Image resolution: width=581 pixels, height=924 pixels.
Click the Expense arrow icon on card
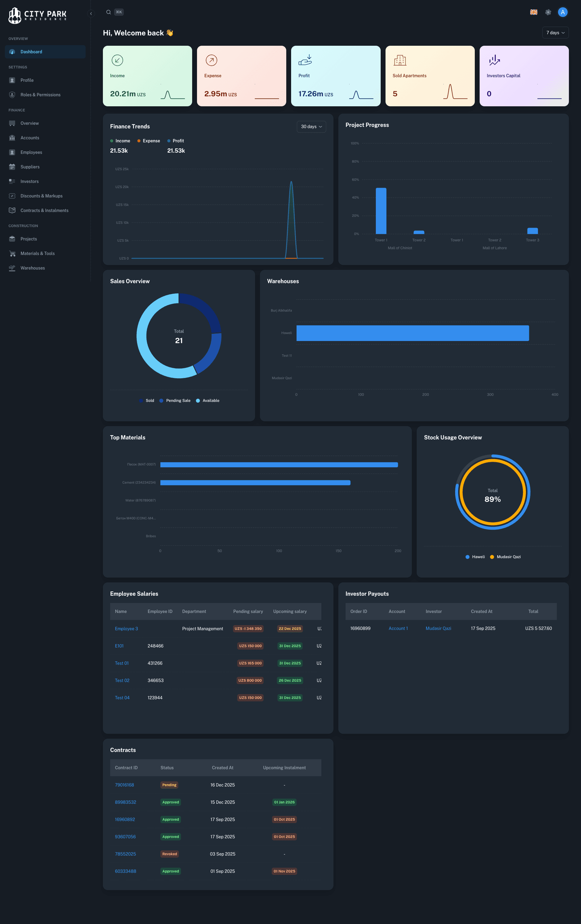coord(211,60)
